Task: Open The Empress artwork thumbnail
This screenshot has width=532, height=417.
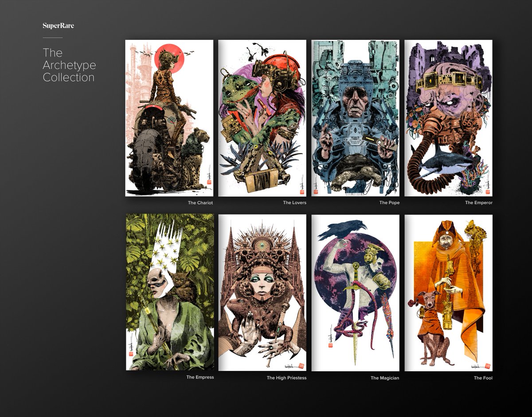Action: [x=169, y=292]
